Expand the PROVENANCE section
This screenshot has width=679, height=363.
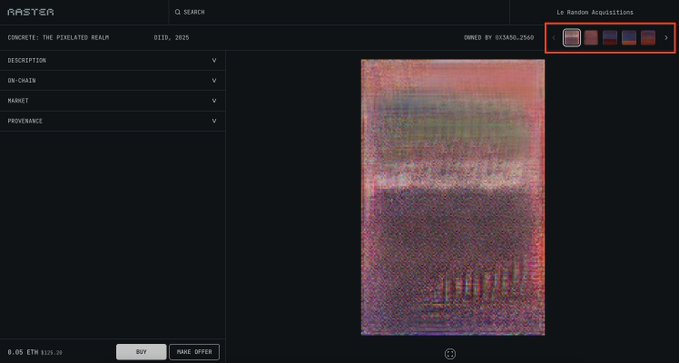point(113,121)
